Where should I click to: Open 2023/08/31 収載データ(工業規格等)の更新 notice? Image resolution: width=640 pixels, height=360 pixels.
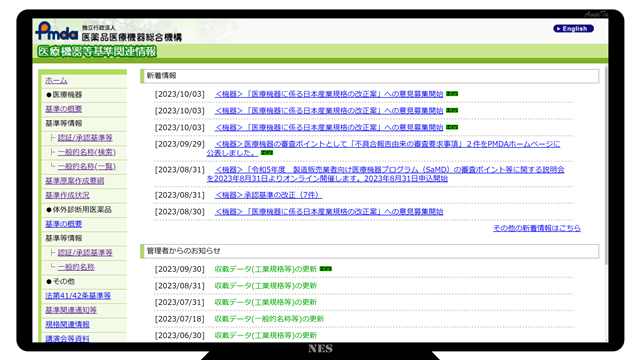pos(266,286)
